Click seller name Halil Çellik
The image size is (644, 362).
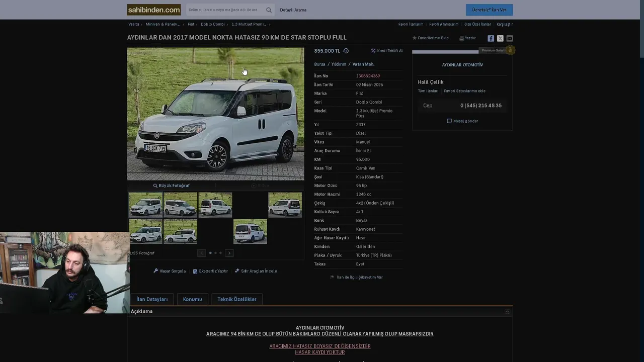[x=431, y=82]
